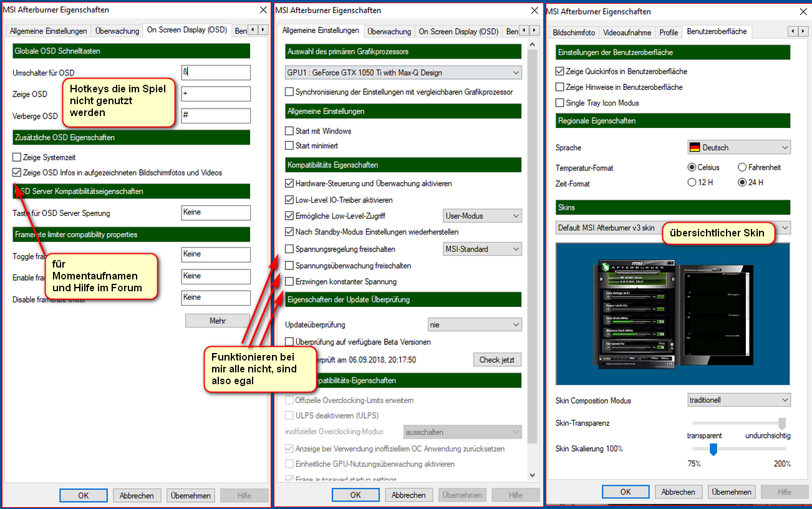Enable Start mit Windows

(289, 131)
